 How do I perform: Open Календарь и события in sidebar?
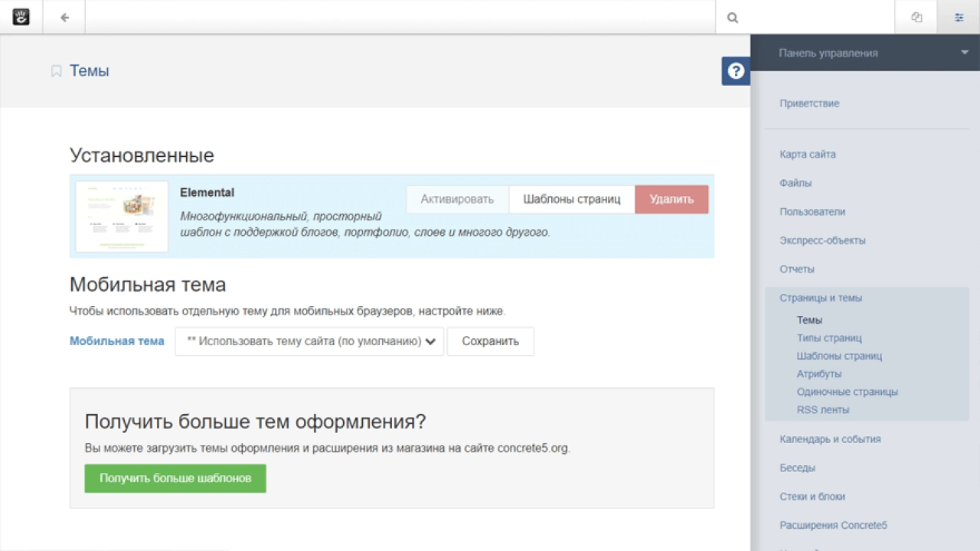830,439
